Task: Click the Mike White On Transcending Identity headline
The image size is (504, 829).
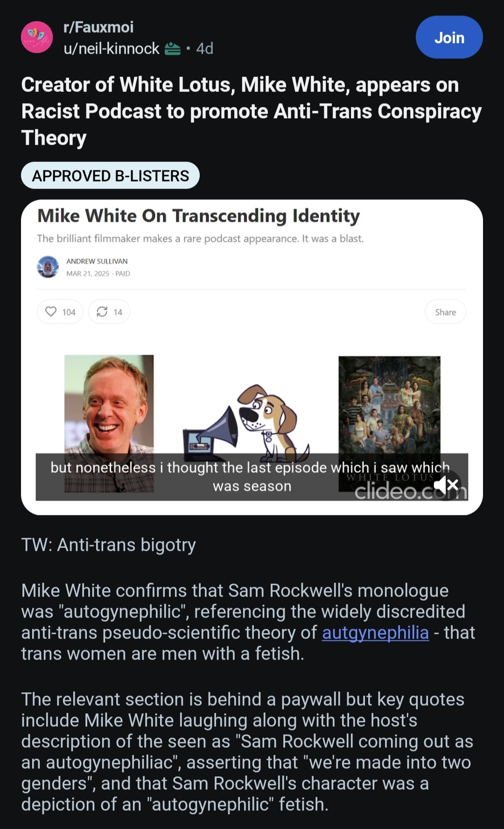Action: click(x=198, y=216)
